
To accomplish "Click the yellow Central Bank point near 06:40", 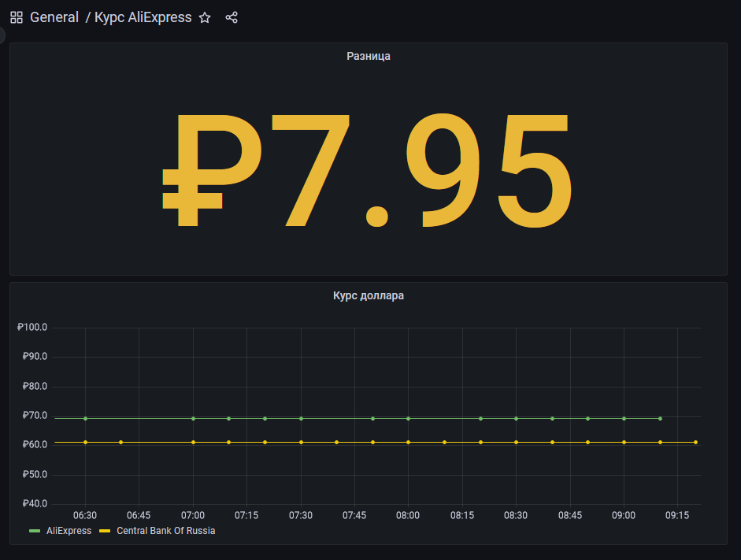I will (x=120, y=442).
